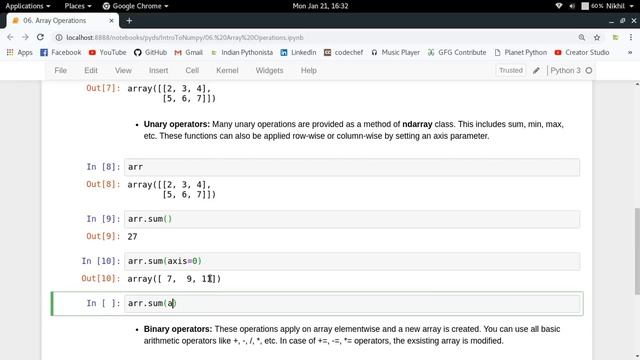
Task: Open the LinkedIn bookmark
Action: click(298, 52)
